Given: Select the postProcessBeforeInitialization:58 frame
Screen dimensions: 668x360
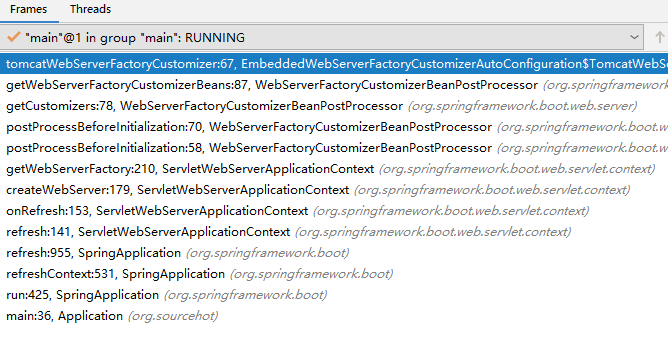Looking at the screenshot, I should [334, 148].
